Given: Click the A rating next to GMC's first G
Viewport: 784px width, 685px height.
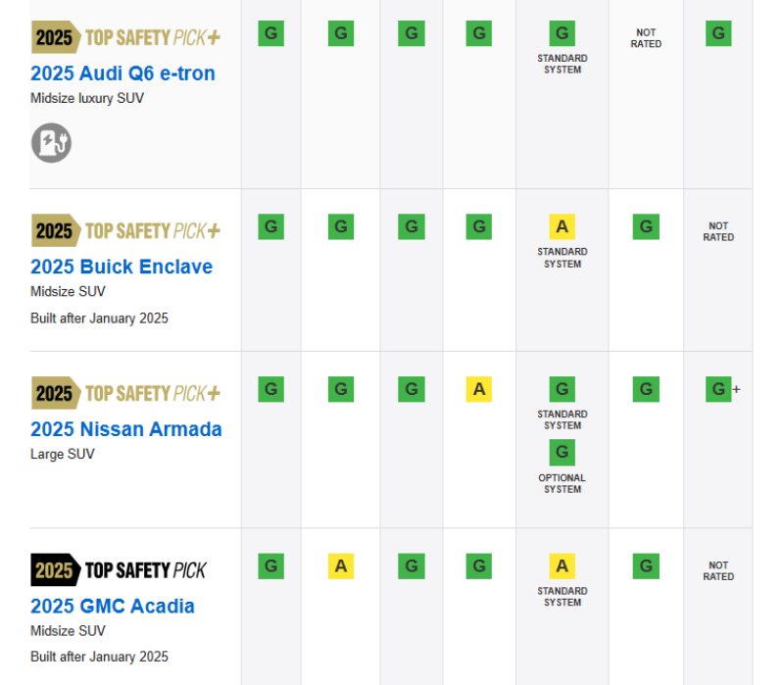Looking at the screenshot, I should [x=341, y=566].
